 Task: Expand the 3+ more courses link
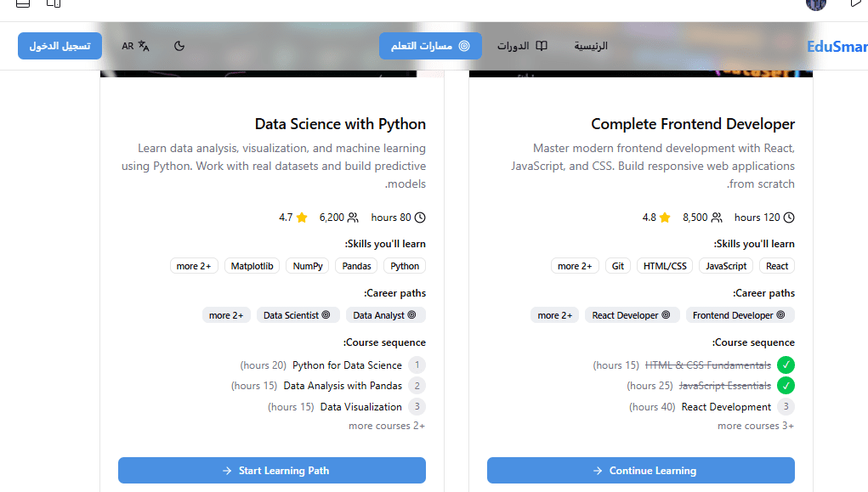click(755, 426)
